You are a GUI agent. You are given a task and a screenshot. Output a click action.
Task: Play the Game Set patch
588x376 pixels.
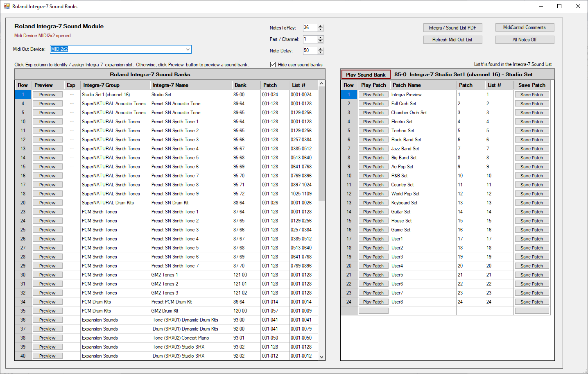click(x=373, y=230)
